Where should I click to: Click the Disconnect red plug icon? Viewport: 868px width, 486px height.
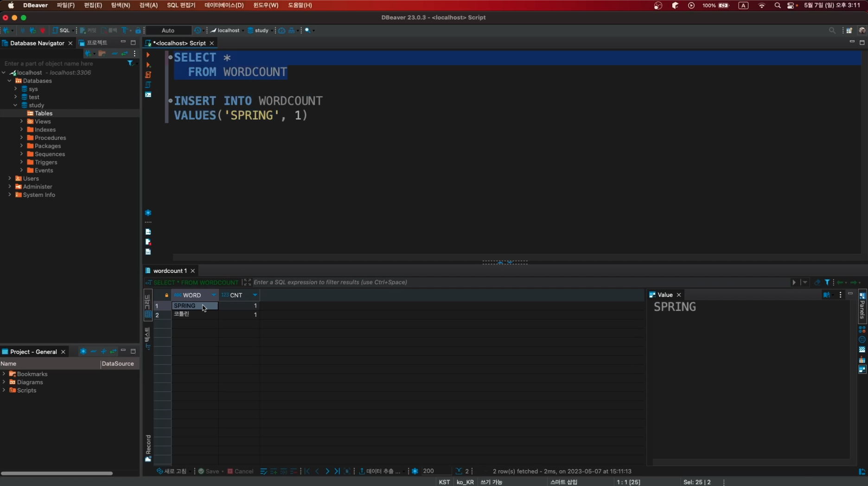click(x=43, y=31)
